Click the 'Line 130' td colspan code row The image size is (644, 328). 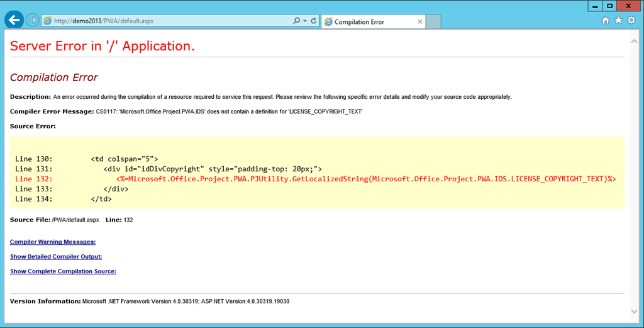pyautogui.click(x=87, y=159)
